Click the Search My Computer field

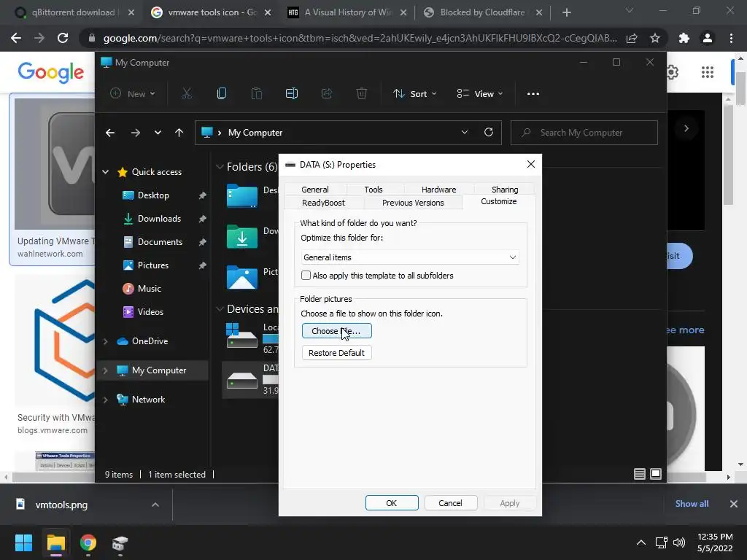[x=584, y=133]
